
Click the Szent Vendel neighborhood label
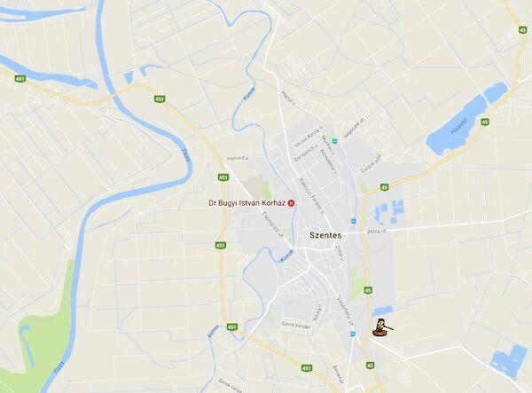click(x=296, y=326)
